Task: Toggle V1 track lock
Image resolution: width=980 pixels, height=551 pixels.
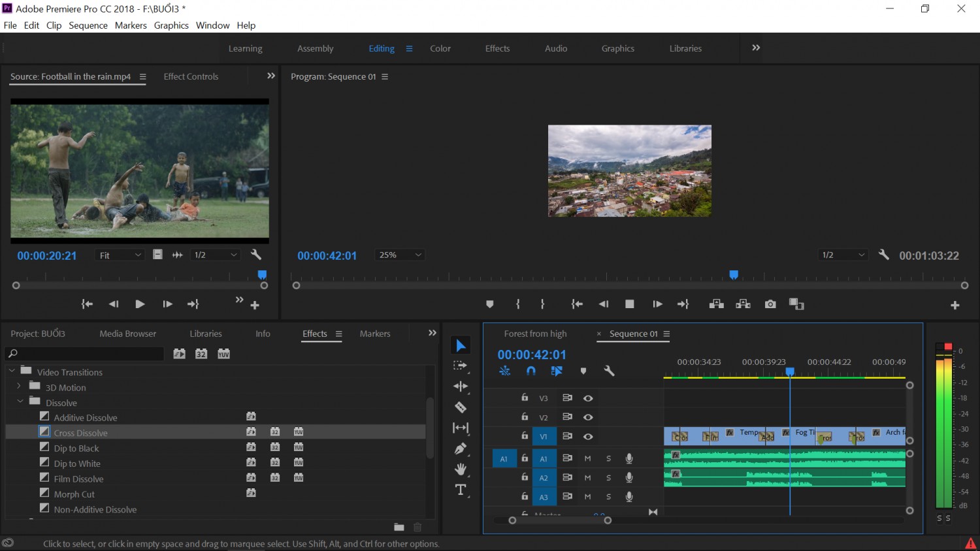Action: pyautogui.click(x=525, y=435)
